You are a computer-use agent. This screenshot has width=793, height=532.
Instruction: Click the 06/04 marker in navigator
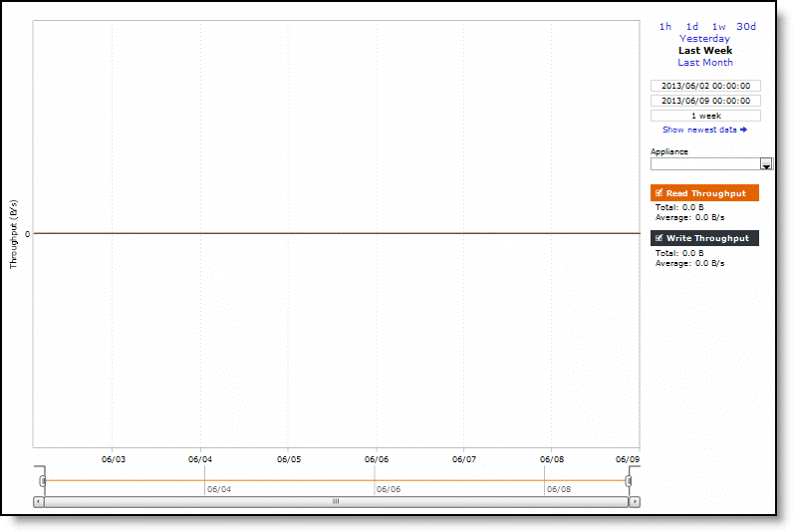[219, 489]
